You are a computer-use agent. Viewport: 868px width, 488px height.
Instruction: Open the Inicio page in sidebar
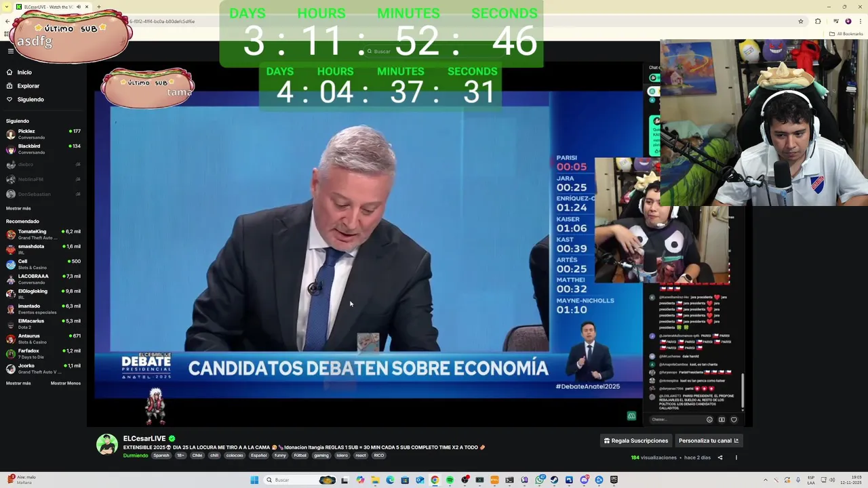[x=24, y=73]
